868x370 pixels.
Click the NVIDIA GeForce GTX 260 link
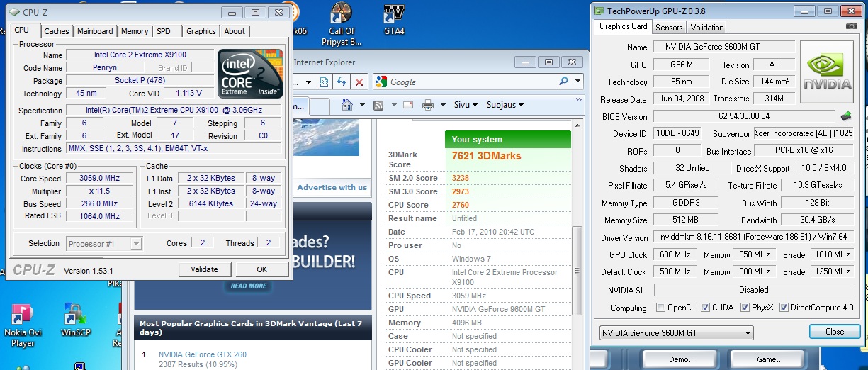point(203,354)
